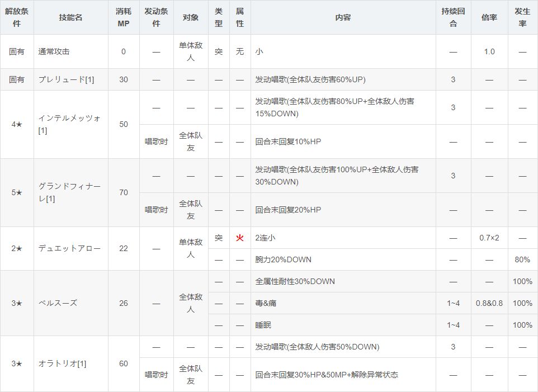Click the 2★ unlock condition cell
538x392 pixels.
tap(17, 248)
